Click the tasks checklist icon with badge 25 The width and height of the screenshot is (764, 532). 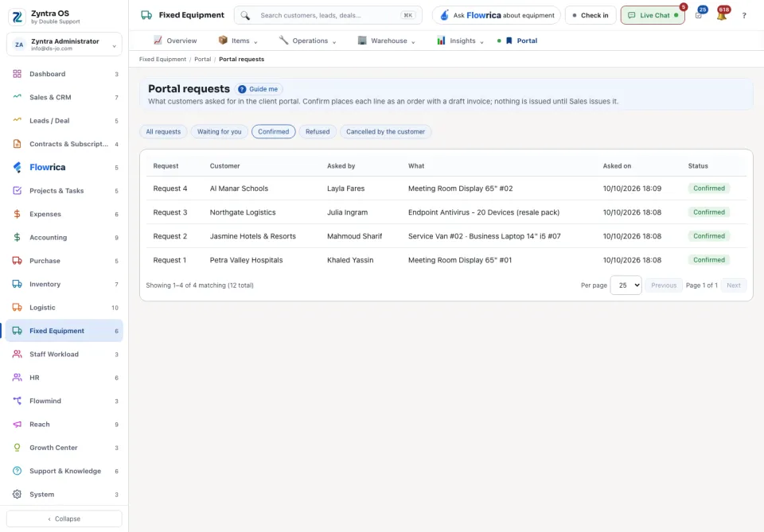pyautogui.click(x=699, y=16)
